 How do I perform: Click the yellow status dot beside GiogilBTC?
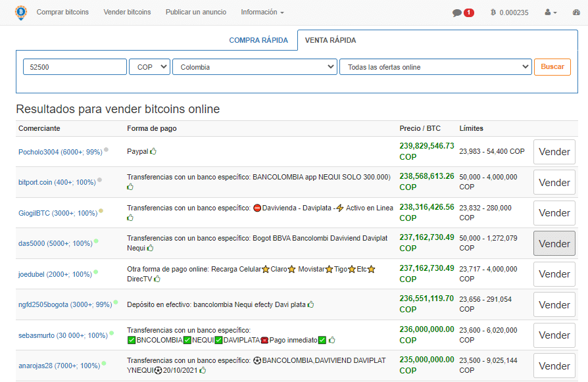[x=101, y=210]
